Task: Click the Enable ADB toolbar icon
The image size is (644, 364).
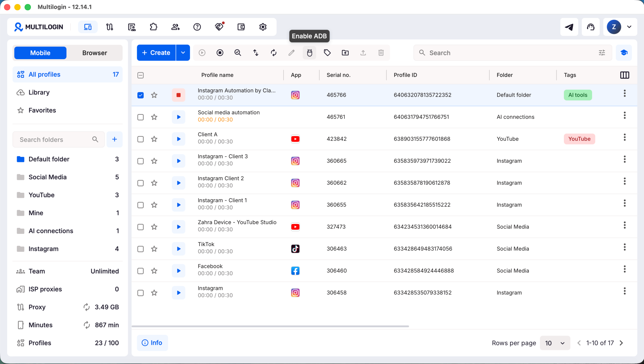Action: tap(309, 53)
